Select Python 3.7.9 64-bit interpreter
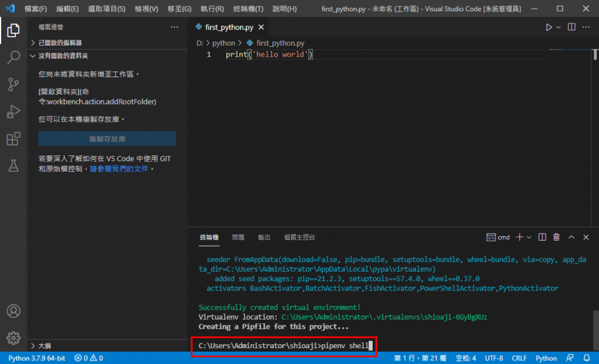This screenshot has width=599, height=364. click(37, 358)
